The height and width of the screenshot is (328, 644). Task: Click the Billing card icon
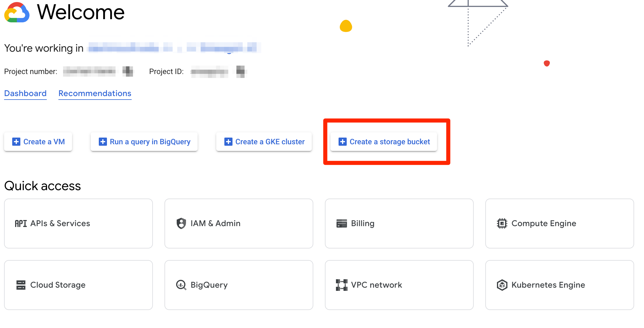coord(342,224)
